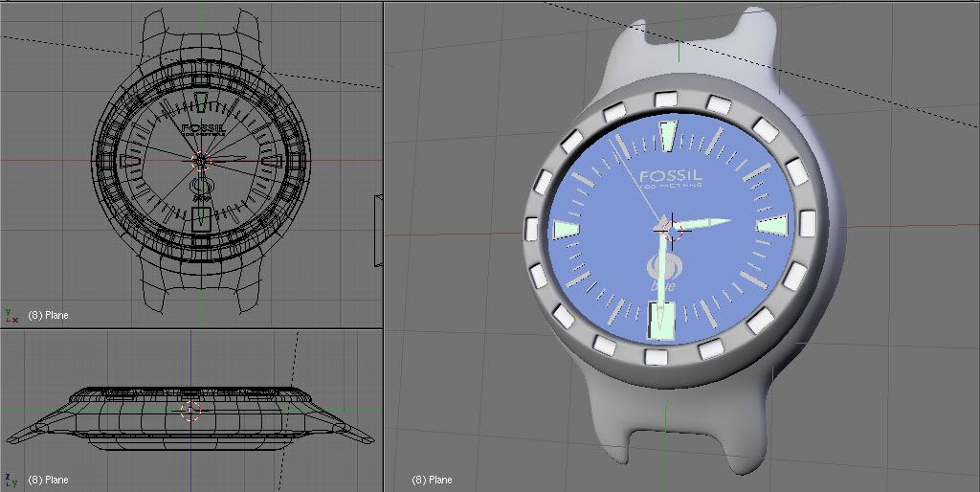The image size is (980, 492).
Task: Select the twelve o'clock green marker on the dial
Action: 668,136
